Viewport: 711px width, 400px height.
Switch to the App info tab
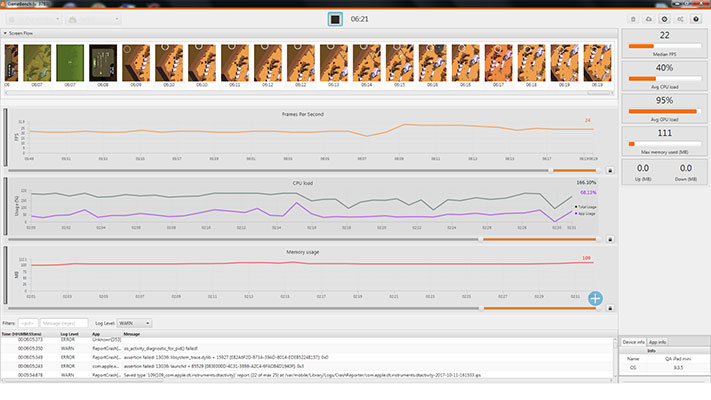coord(657,342)
